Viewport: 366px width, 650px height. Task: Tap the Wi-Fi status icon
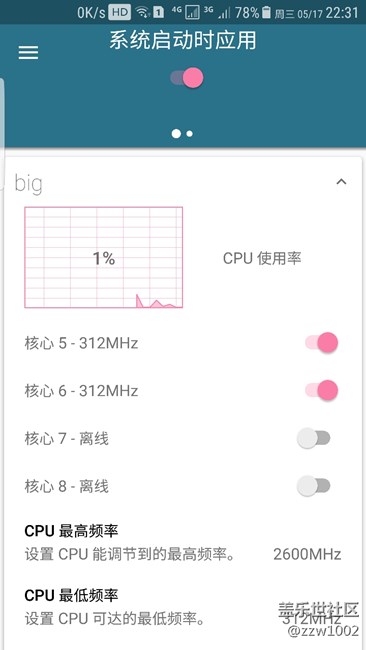coord(143,13)
